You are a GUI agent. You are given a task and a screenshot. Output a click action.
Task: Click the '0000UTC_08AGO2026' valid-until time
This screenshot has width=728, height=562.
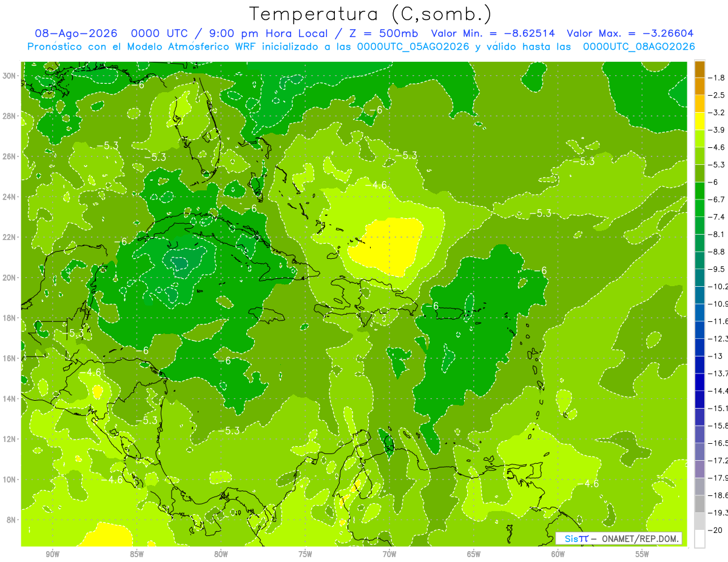(x=639, y=47)
